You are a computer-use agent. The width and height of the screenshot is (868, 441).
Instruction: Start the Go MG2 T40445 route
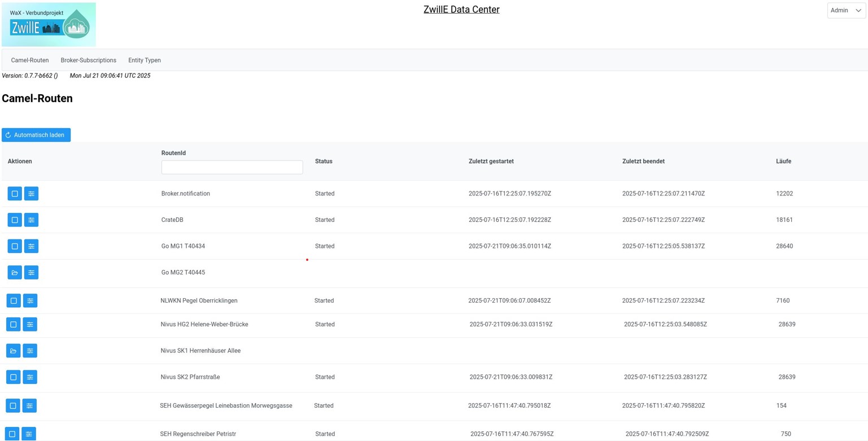15,272
